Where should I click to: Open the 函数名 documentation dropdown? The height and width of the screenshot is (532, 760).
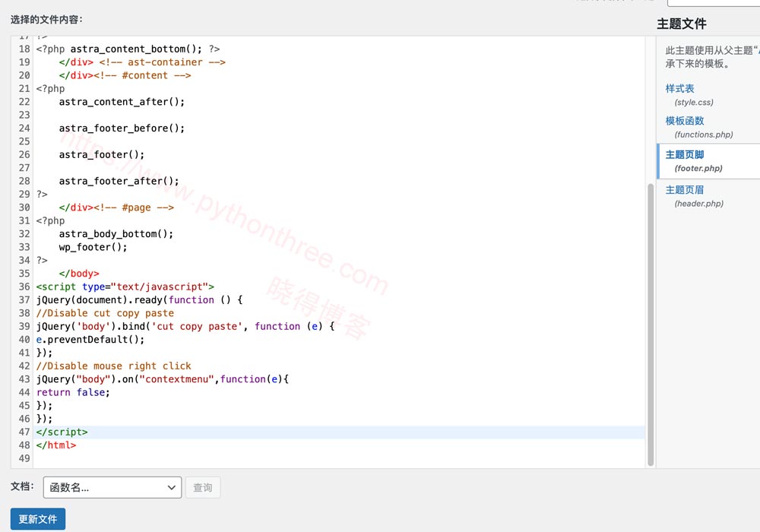112,487
